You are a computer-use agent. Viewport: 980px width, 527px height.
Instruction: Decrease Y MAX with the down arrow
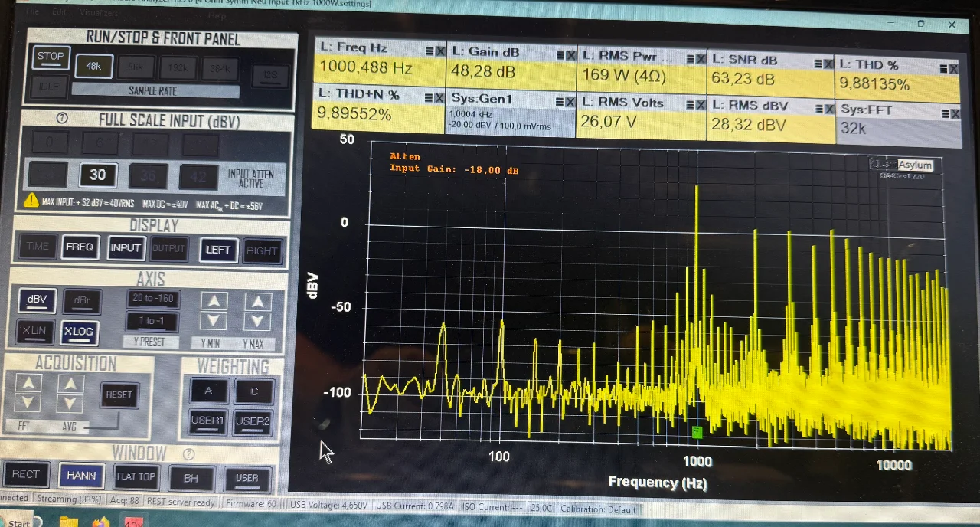(x=258, y=322)
